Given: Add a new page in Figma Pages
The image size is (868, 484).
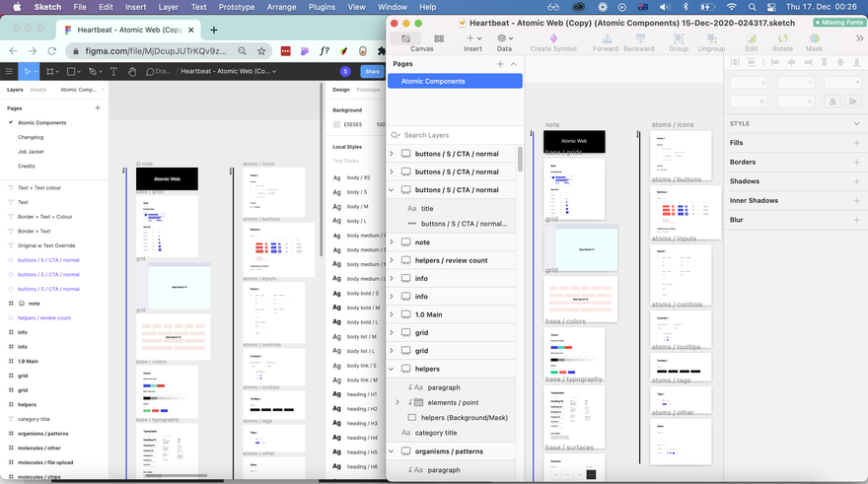Looking at the screenshot, I should pos(98,107).
